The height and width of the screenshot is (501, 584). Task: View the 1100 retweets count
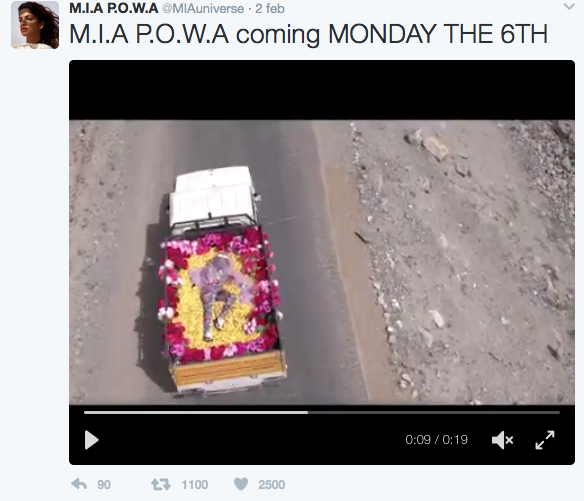point(194,485)
